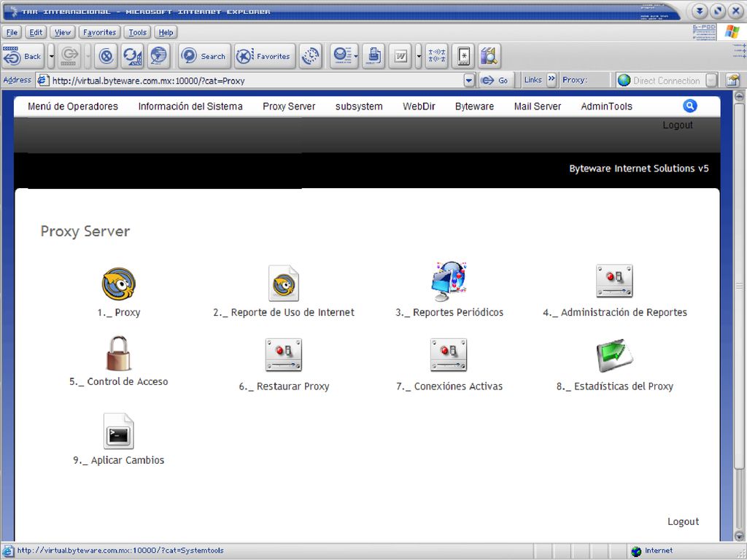Click the Research books magnifier toolbar icon
The width and height of the screenshot is (747, 560).
(x=489, y=56)
